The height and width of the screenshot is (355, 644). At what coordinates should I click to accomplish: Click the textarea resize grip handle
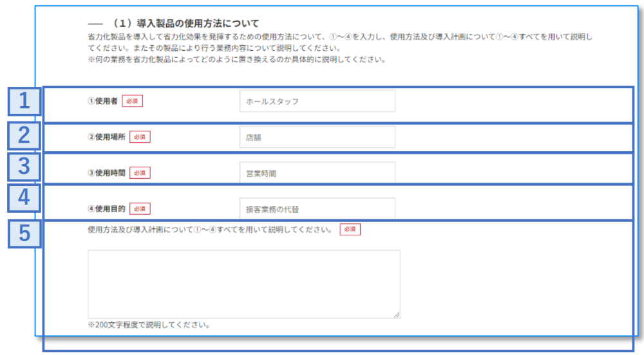(396, 315)
